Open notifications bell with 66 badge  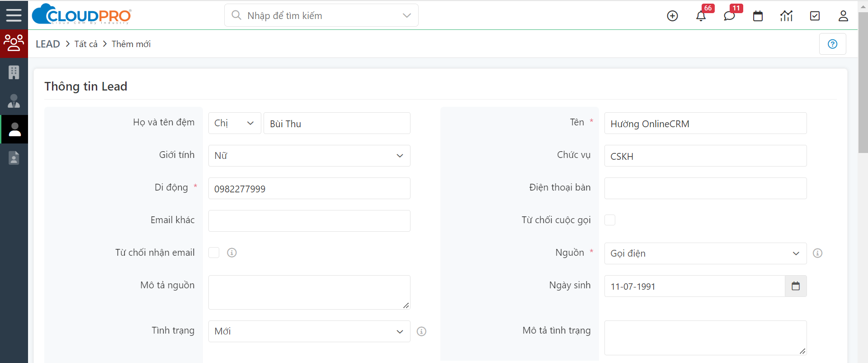(x=701, y=16)
